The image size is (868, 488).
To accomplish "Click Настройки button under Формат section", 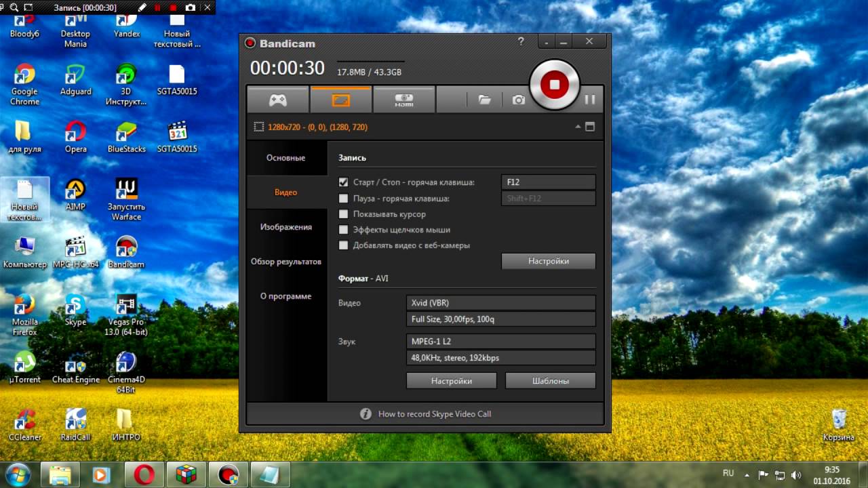I will coord(452,381).
